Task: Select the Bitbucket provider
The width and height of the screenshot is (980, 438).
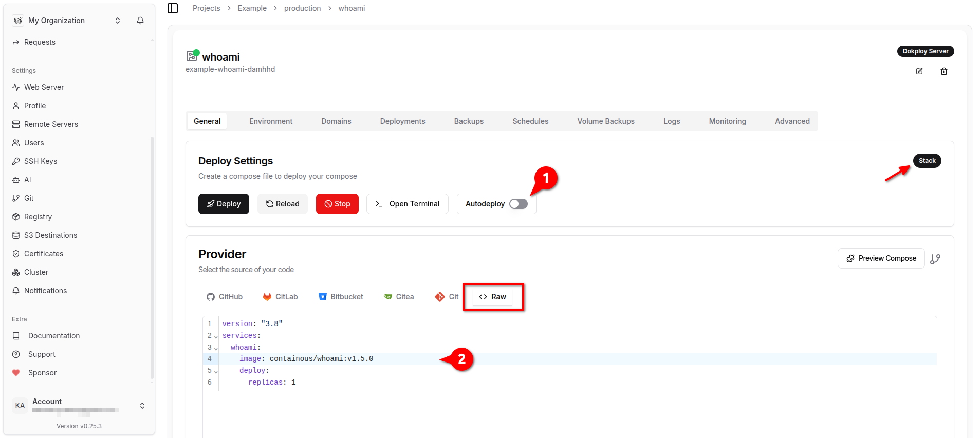Action: [341, 297]
